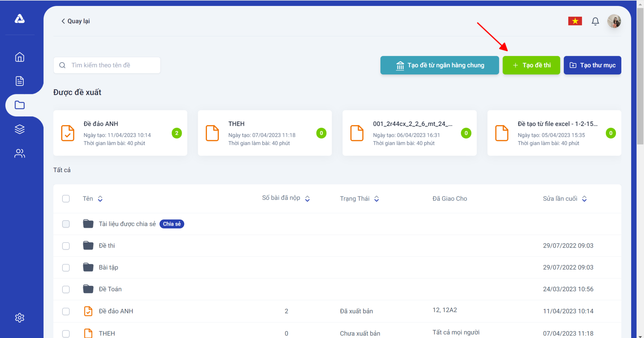
Task: Open the user profile avatar
Action: pyautogui.click(x=614, y=21)
